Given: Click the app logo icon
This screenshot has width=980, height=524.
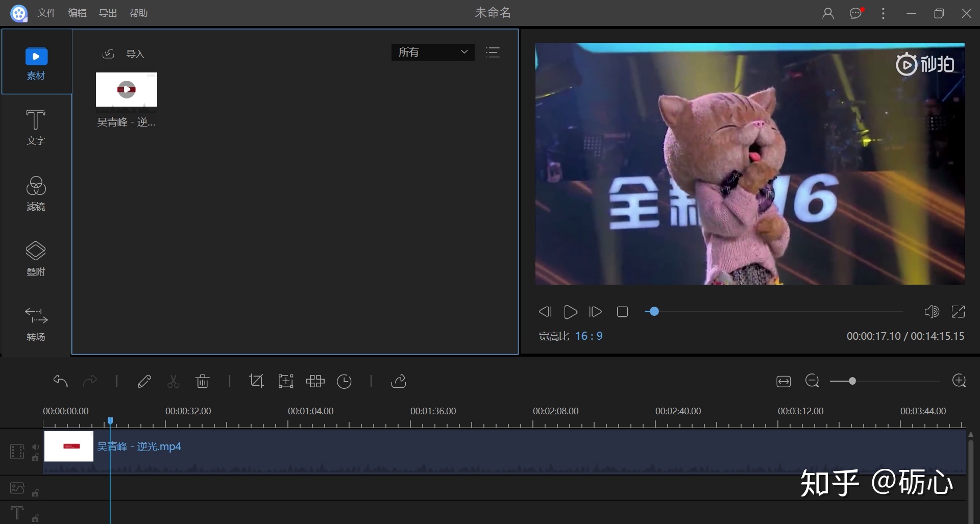Looking at the screenshot, I should coord(19,13).
